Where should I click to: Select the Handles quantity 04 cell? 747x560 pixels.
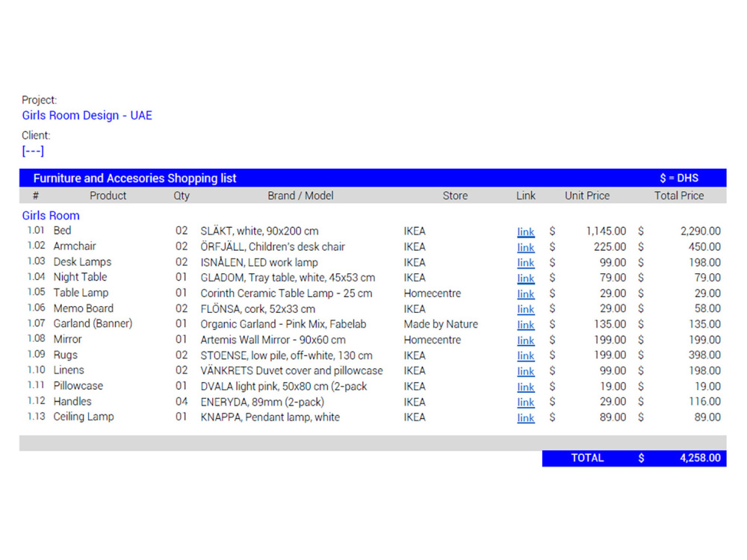click(x=182, y=402)
